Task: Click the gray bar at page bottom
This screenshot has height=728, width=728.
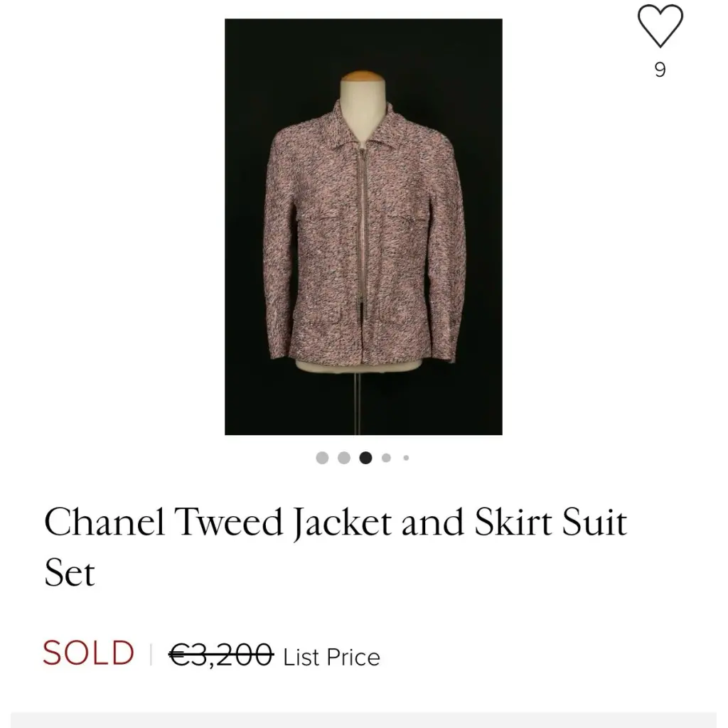Action: [x=363, y=719]
